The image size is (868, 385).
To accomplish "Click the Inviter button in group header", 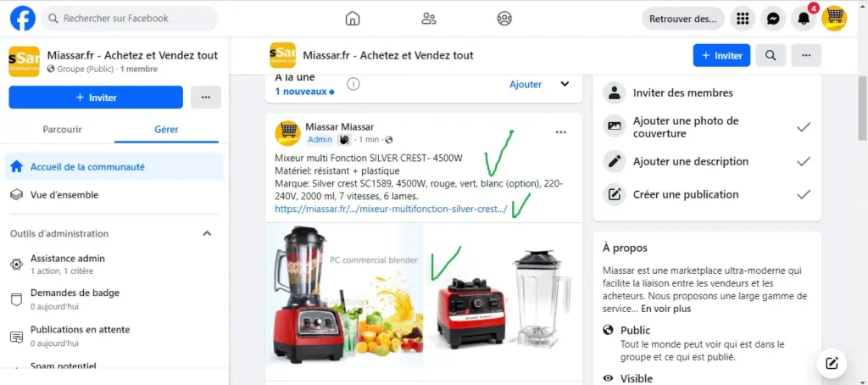I will click(722, 55).
